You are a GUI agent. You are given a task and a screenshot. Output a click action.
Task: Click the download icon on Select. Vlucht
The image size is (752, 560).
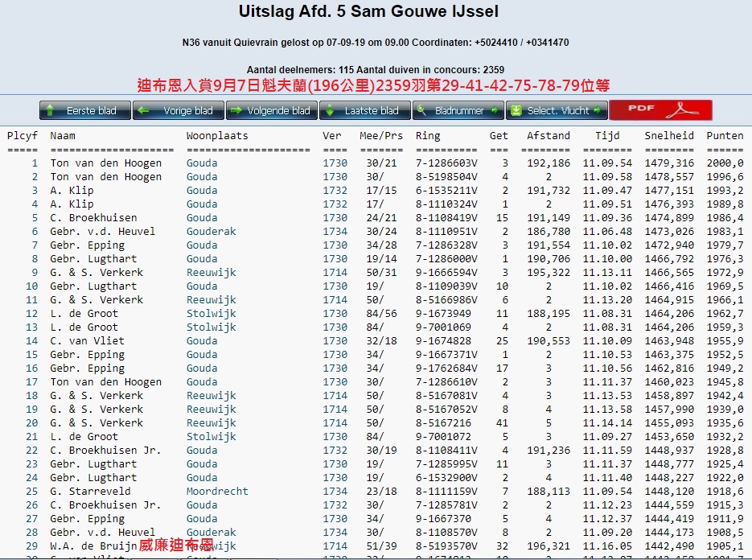(516, 111)
